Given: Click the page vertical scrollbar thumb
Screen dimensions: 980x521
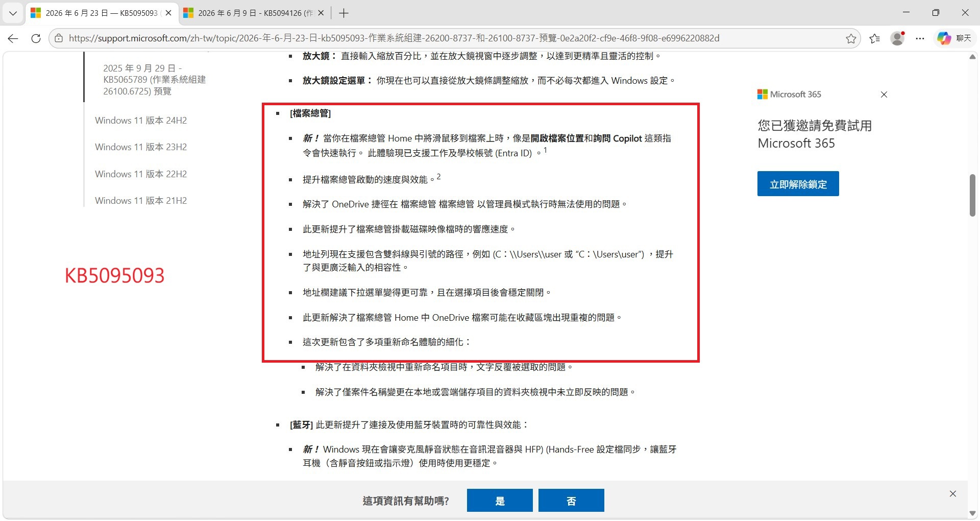Looking at the screenshot, I should (972, 195).
